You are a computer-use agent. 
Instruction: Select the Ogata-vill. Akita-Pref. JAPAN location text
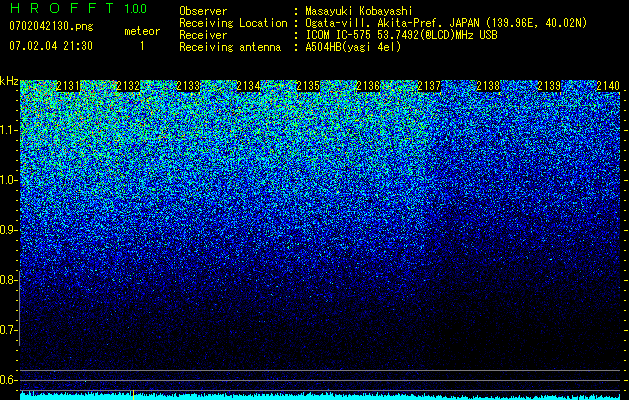(446, 23)
